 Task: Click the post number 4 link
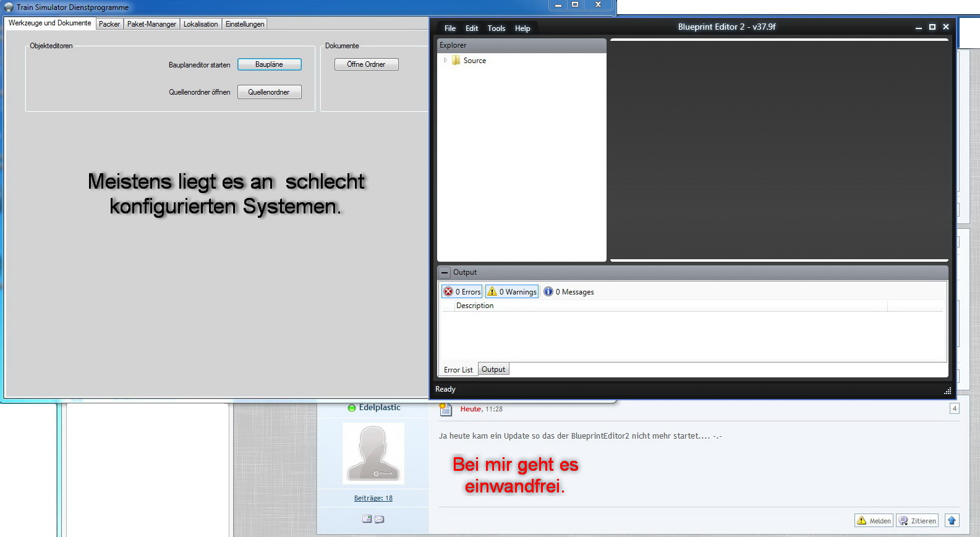point(955,408)
